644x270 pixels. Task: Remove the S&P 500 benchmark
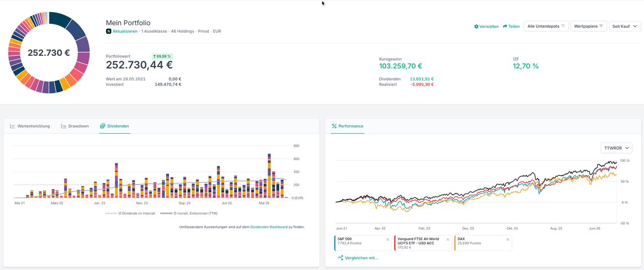pyautogui.click(x=388, y=239)
